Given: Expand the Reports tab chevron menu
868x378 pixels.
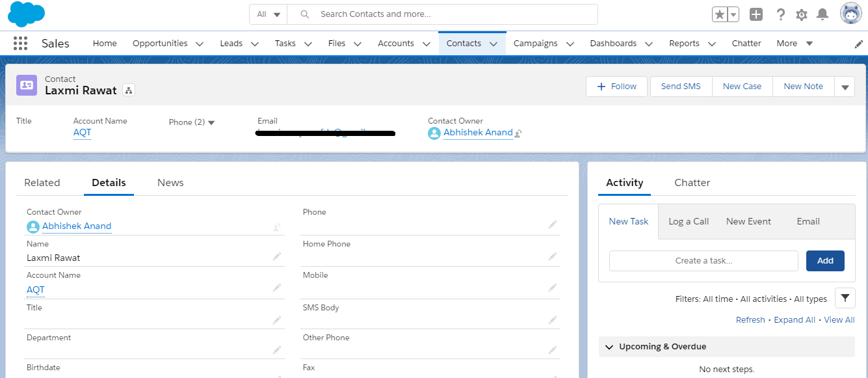Looking at the screenshot, I should (712, 44).
